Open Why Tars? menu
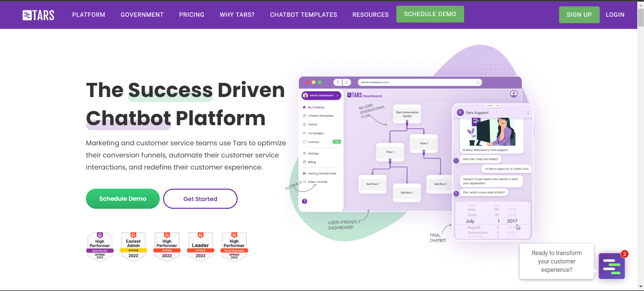This screenshot has height=291, width=644. [237, 15]
